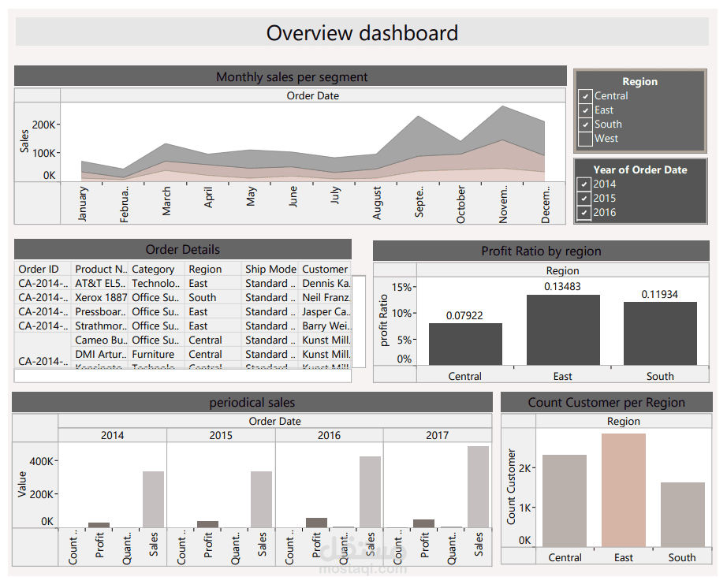Select the 2014 Profit bar
This screenshot has height=588, width=727.
(x=99, y=525)
